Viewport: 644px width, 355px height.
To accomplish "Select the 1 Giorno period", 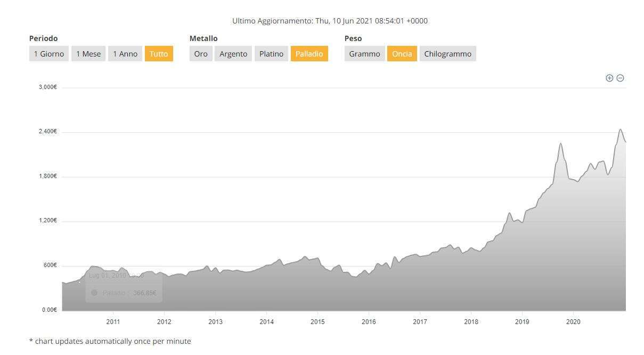I will [x=49, y=54].
